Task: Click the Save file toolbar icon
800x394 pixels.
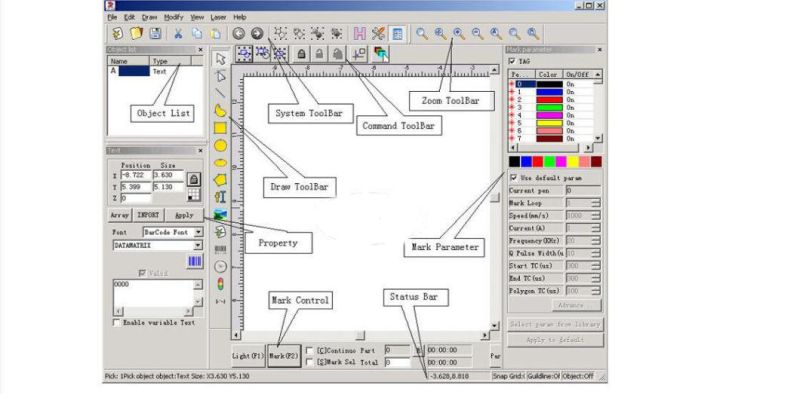Action: [x=155, y=34]
